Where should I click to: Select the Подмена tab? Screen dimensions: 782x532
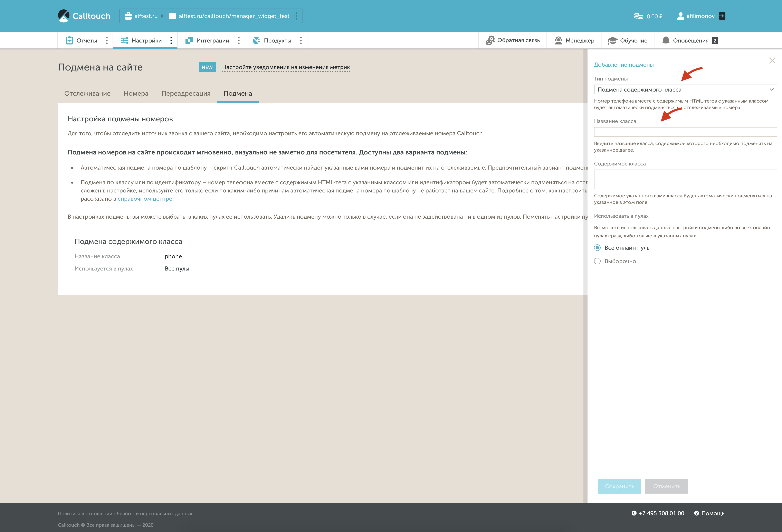pyautogui.click(x=238, y=93)
